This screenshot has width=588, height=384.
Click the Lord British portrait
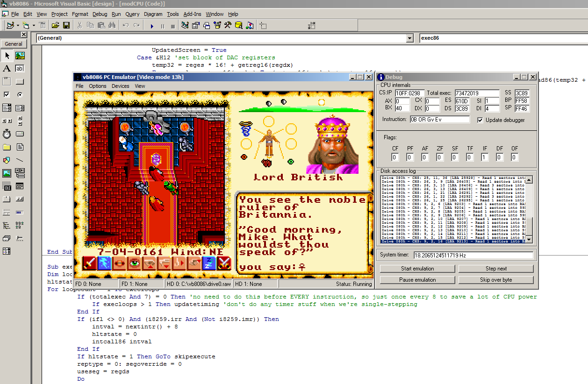click(x=333, y=144)
